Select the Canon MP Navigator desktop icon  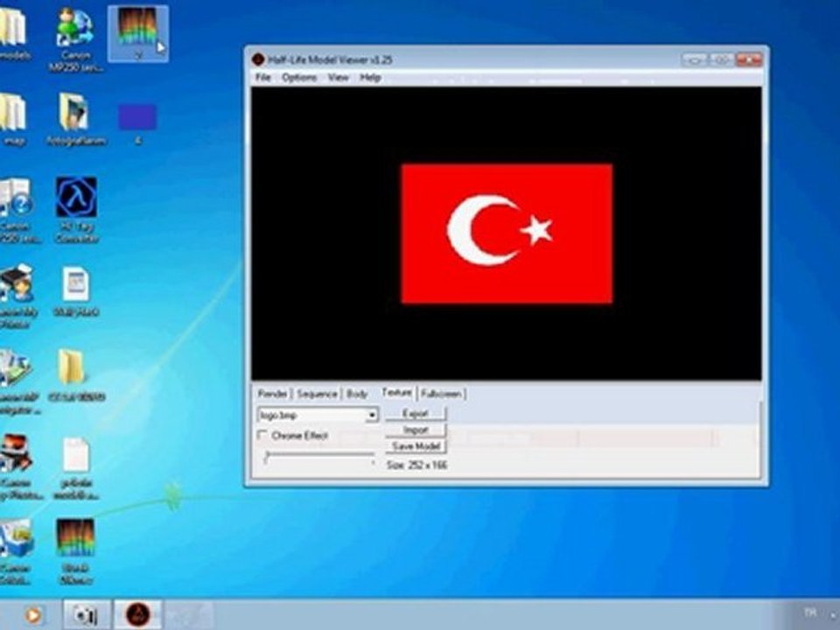pos(17,381)
